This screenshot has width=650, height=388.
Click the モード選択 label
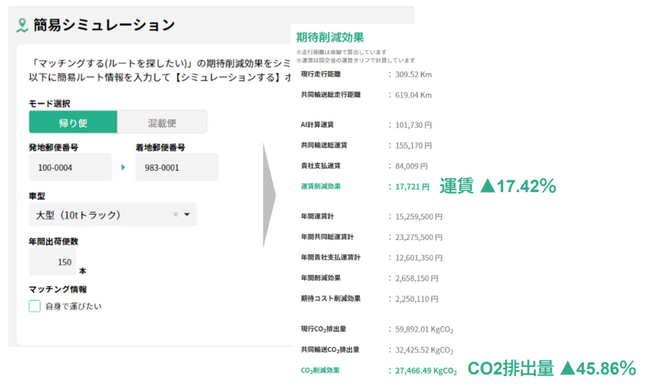coord(49,104)
